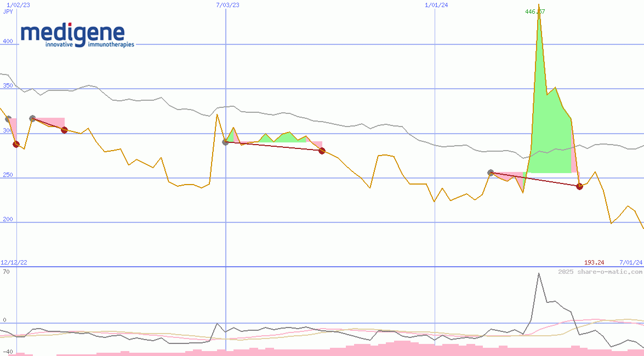Click the large green price spike area
Screen dimensions: 644x356
(548, 137)
